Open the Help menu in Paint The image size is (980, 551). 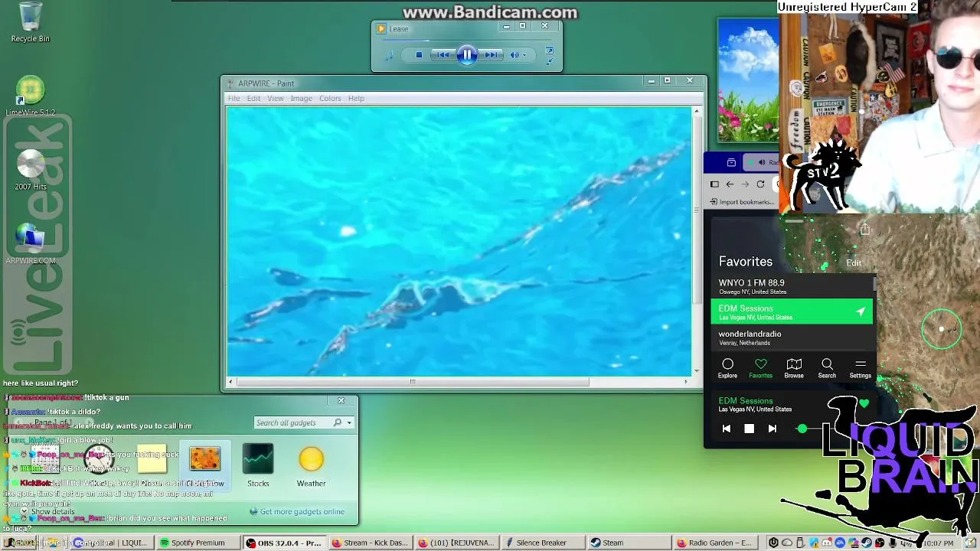tap(356, 98)
